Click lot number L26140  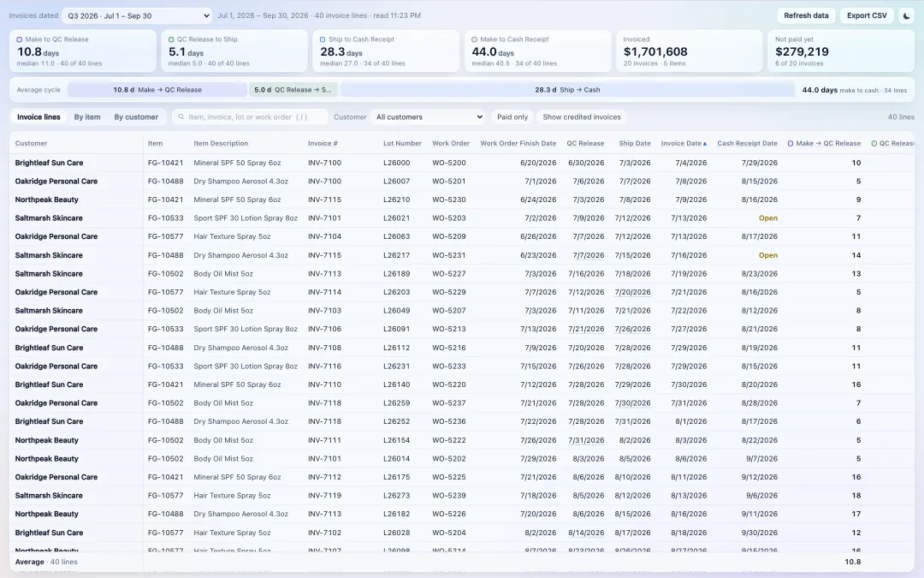(397, 384)
